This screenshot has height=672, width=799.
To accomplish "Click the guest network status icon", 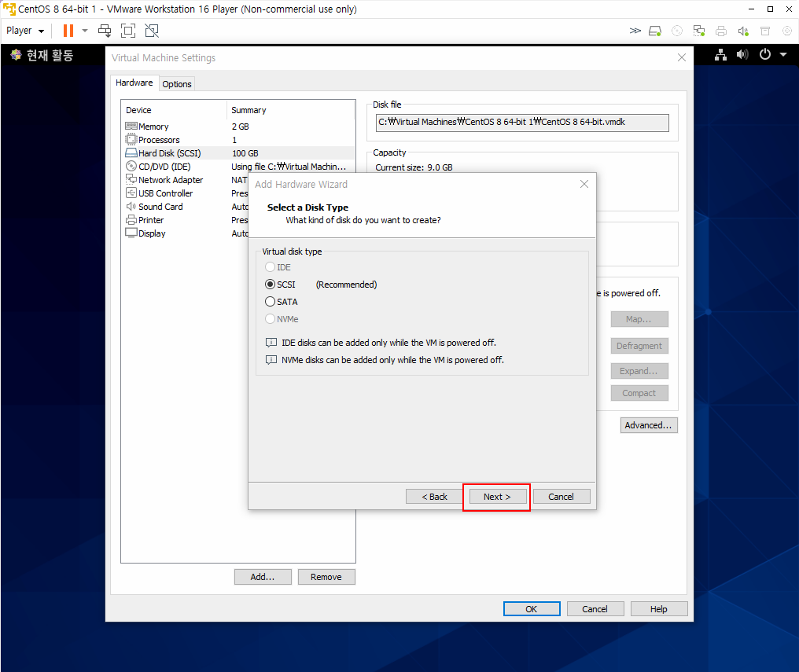I will click(720, 54).
